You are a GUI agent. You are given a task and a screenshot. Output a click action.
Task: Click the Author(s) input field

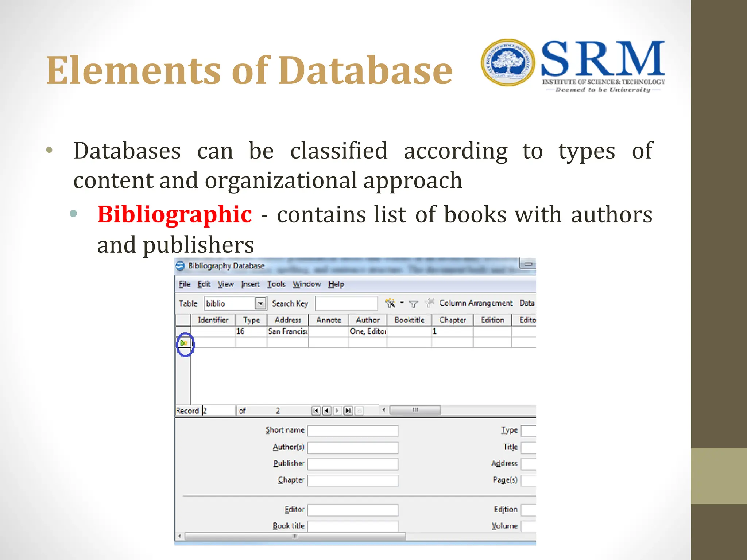(x=353, y=447)
